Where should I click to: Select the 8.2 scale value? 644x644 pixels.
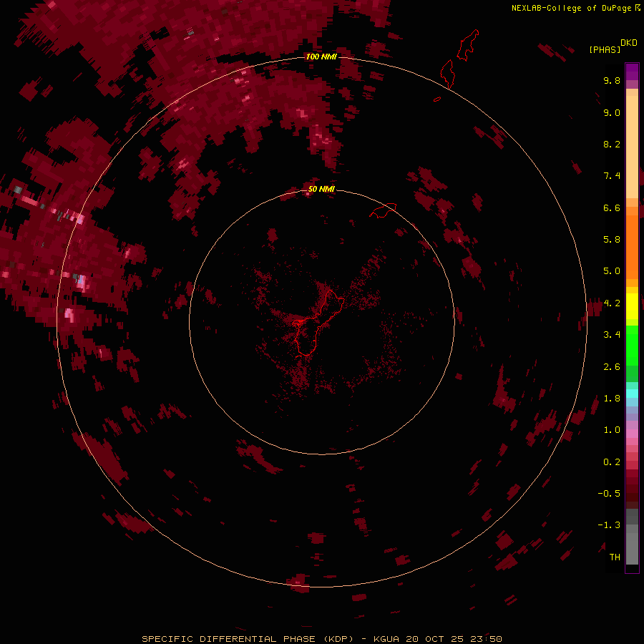612,144
